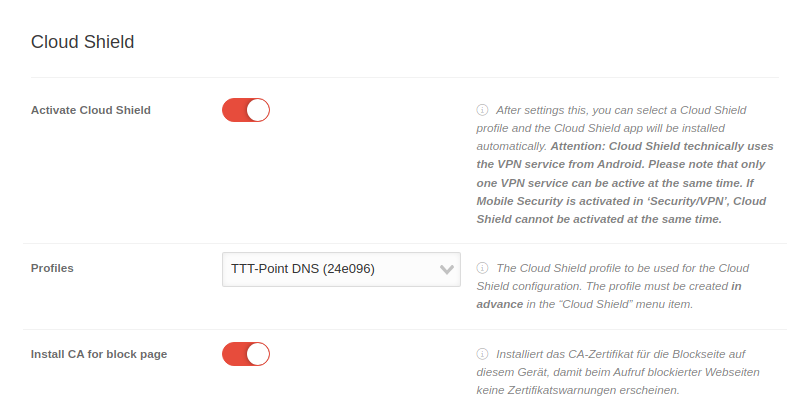Screen dimensions: 810x413
Task: Click info icon beside Install CA description
Action: point(482,354)
